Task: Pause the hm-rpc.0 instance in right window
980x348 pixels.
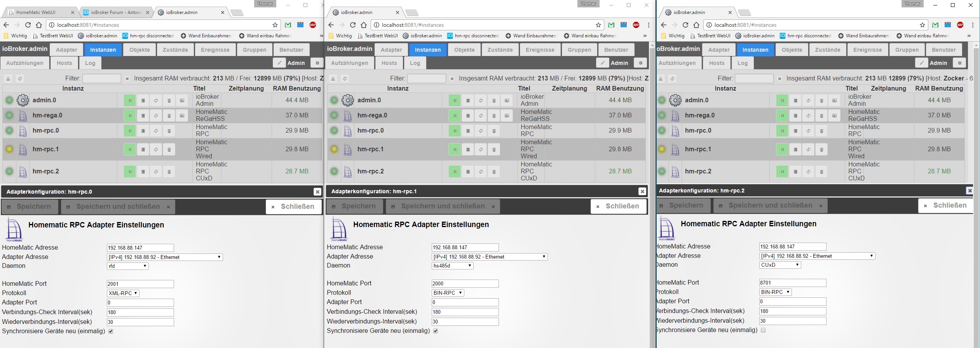Action: (782, 131)
